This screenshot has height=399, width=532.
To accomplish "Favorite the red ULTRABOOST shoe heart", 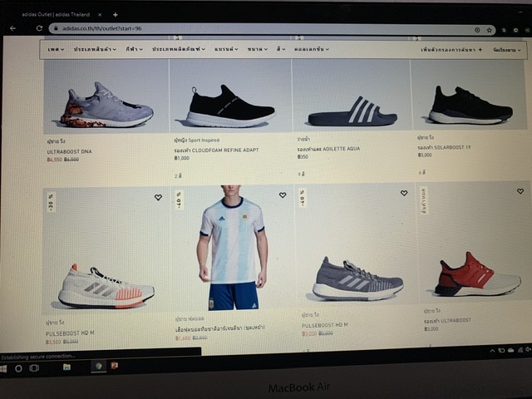I will point(520,191).
